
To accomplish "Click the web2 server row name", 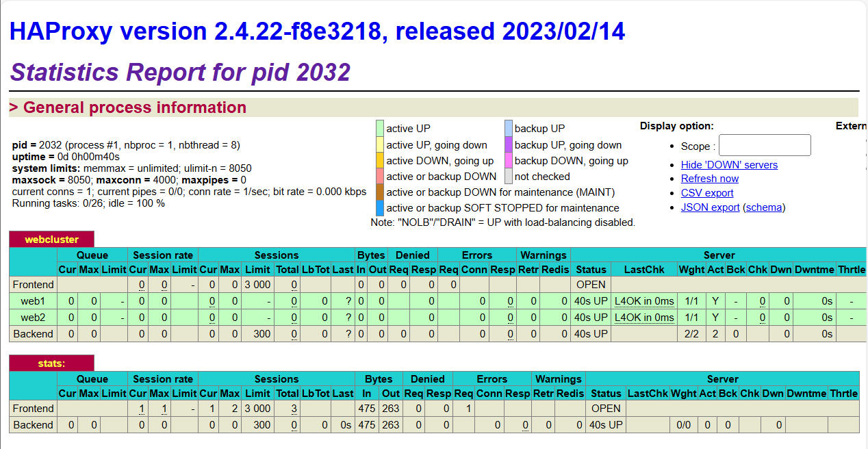I will pos(34,318).
